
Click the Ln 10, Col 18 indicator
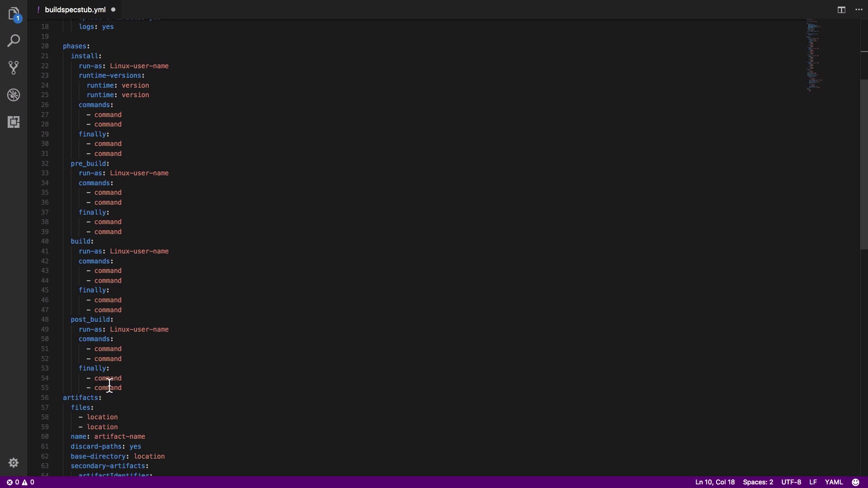click(715, 482)
